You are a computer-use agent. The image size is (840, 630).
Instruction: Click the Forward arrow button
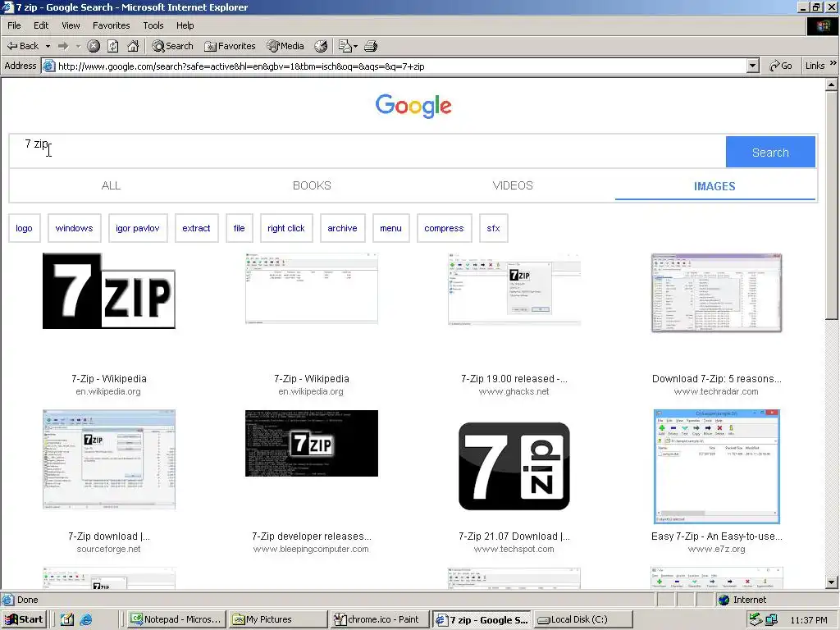tap(63, 46)
